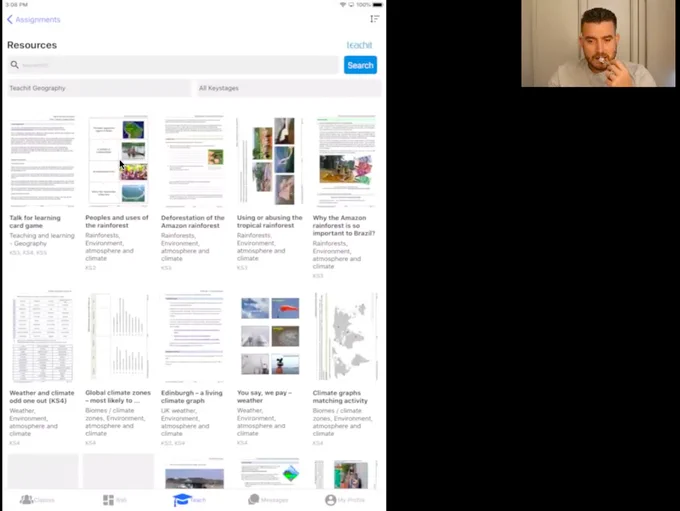The height and width of the screenshot is (511, 680).
Task: Select title 'Talk for learning card game'
Action: (x=35, y=222)
